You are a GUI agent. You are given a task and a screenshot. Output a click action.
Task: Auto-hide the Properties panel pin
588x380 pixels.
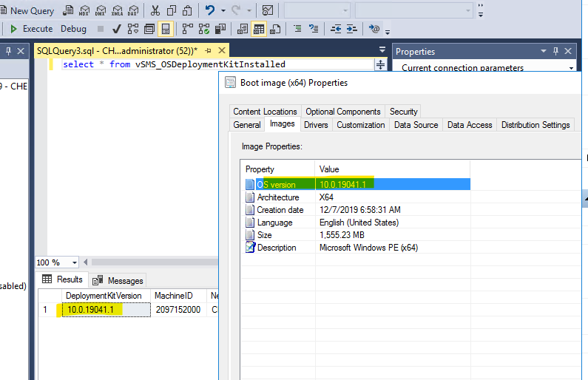555,50
